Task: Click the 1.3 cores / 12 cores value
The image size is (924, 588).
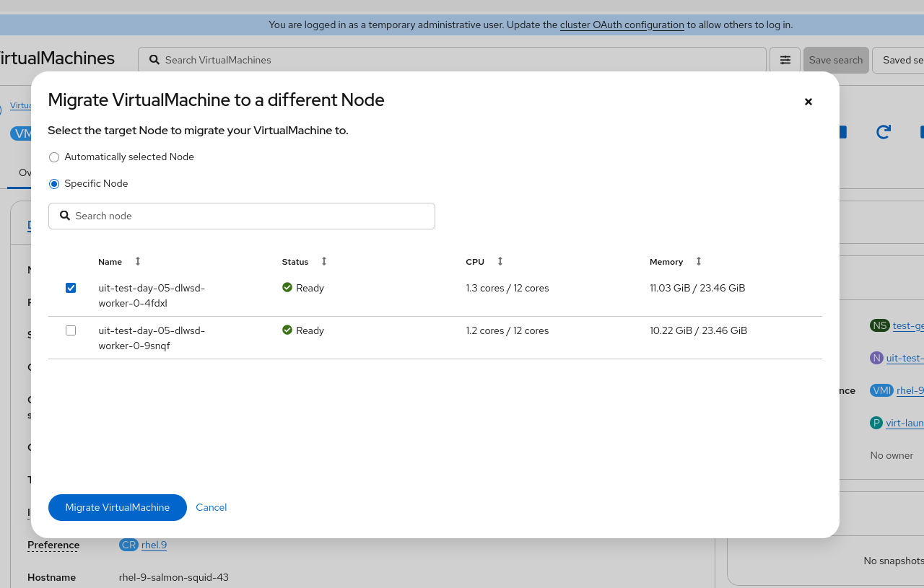Action: coord(507,288)
